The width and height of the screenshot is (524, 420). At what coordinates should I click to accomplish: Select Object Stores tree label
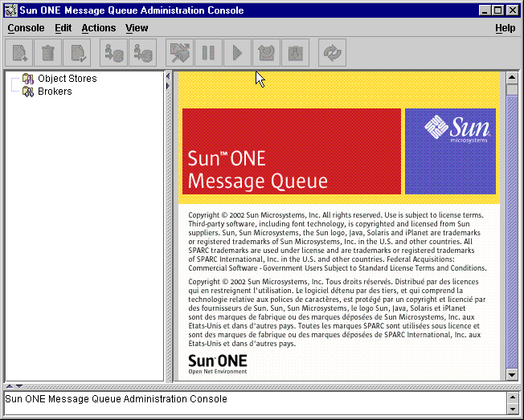point(68,79)
